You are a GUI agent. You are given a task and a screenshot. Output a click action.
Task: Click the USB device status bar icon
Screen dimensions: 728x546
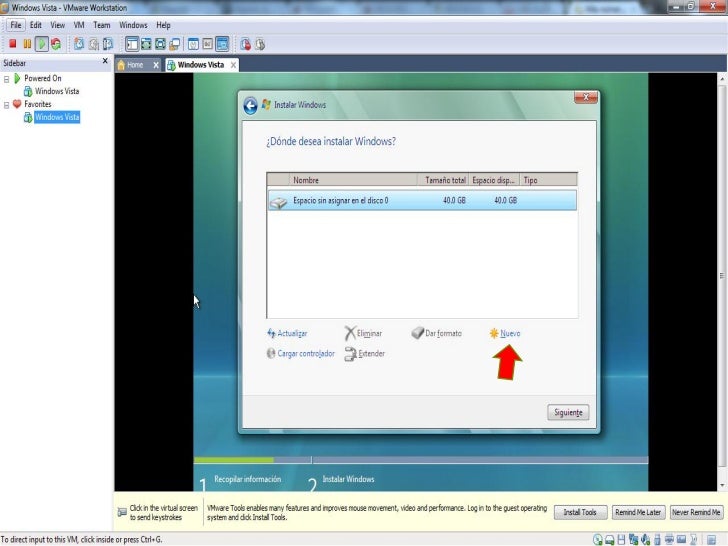[x=657, y=539]
